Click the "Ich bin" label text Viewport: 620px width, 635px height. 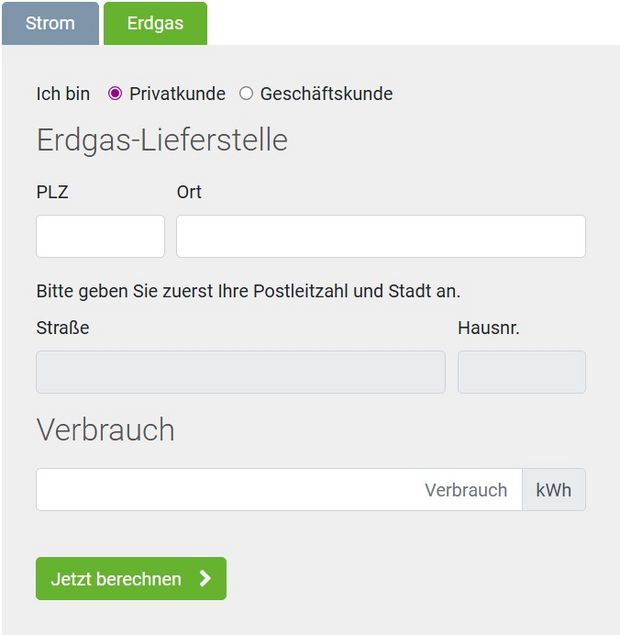(63, 94)
